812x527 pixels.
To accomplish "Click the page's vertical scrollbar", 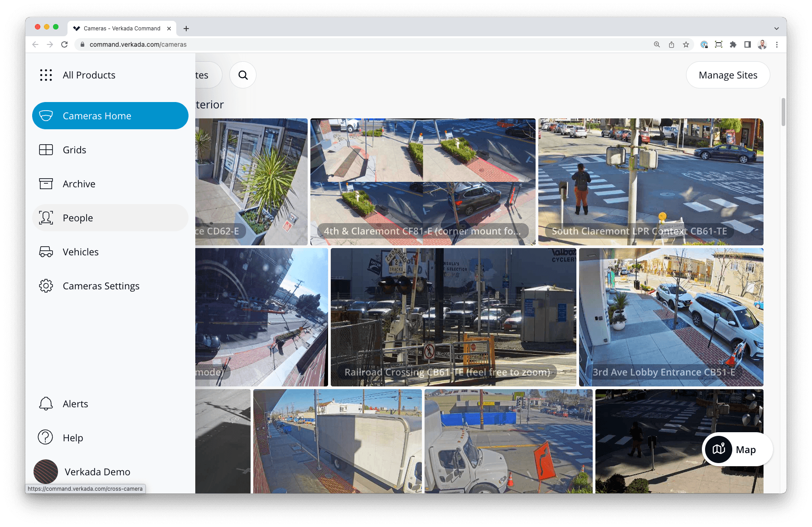I will coord(783,112).
